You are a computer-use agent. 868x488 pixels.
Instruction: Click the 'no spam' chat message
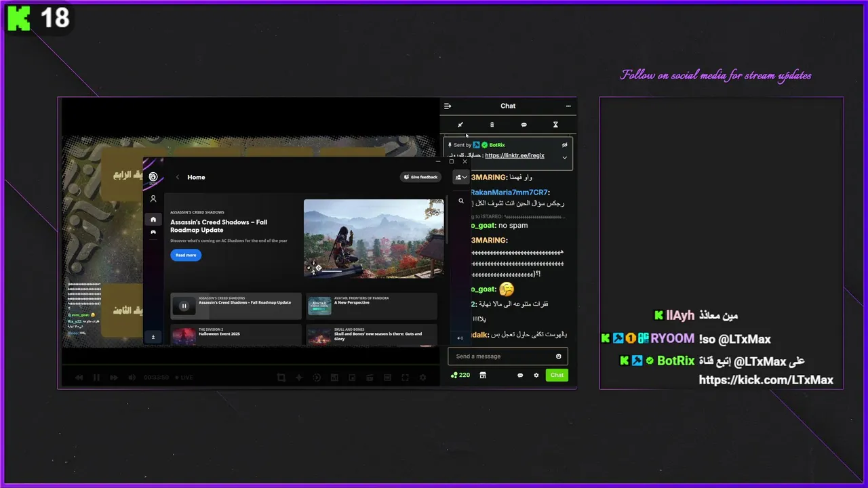(513, 225)
